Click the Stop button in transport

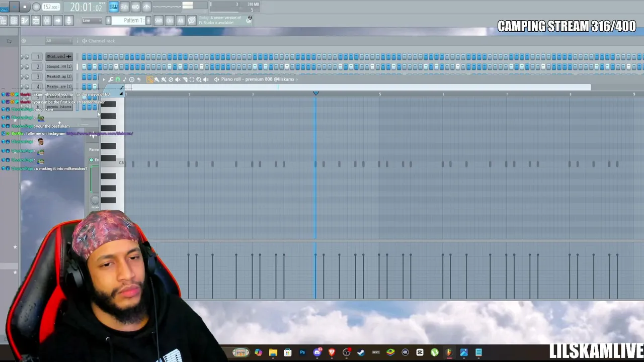coord(25,7)
